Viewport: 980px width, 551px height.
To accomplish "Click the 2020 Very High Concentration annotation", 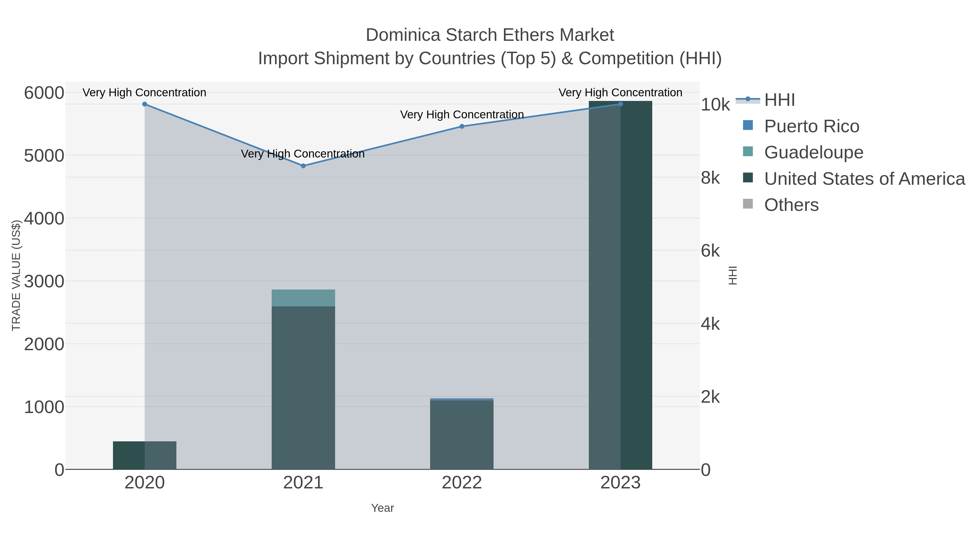I will (x=145, y=93).
